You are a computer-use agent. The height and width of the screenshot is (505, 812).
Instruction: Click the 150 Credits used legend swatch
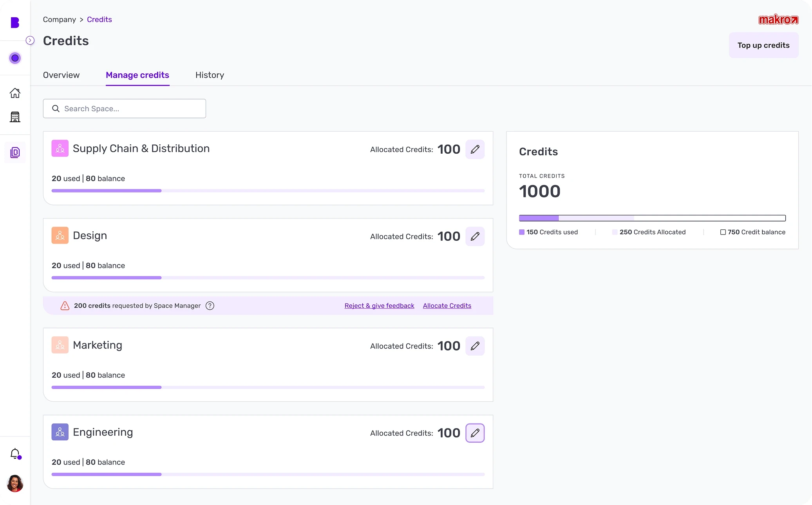click(x=522, y=232)
